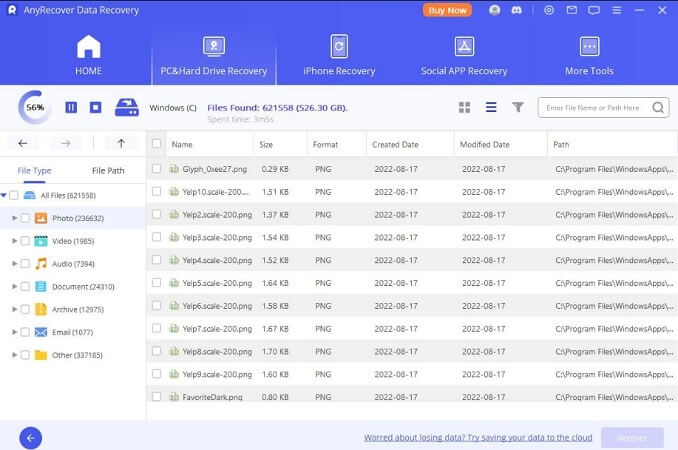
Task: Open the iPhone Recovery tab
Action: (x=339, y=56)
